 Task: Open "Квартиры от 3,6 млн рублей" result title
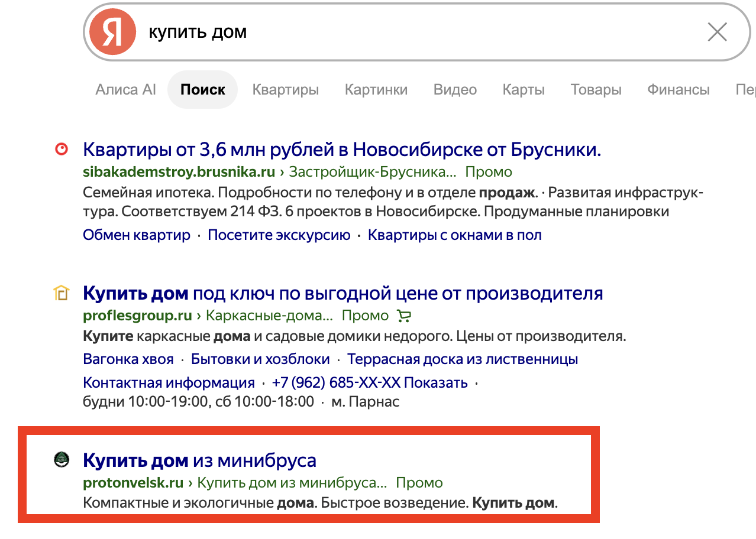click(342, 150)
